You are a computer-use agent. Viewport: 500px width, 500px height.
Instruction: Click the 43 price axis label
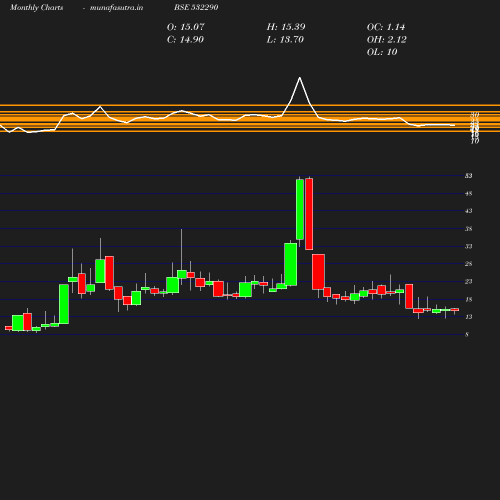coord(468,211)
